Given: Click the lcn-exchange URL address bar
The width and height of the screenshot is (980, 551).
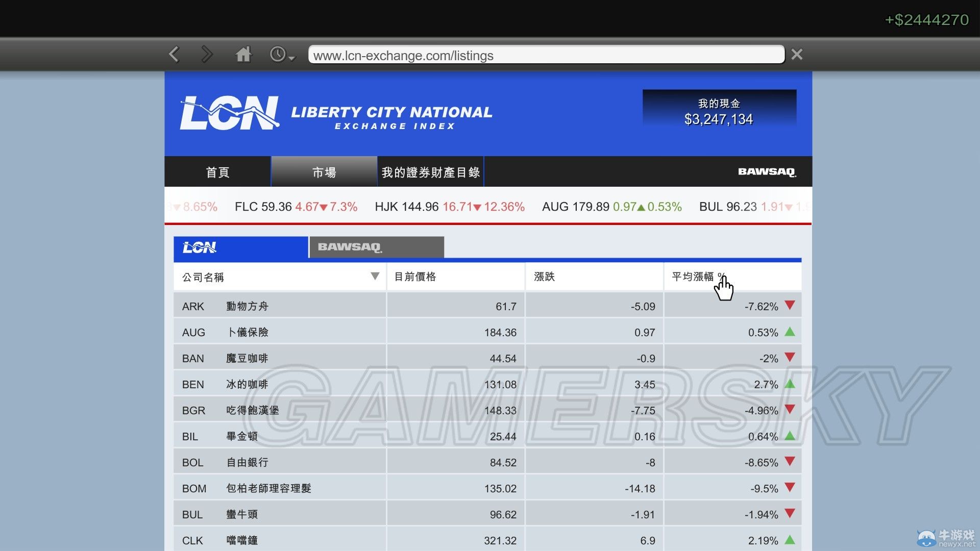Looking at the screenshot, I should coord(546,55).
